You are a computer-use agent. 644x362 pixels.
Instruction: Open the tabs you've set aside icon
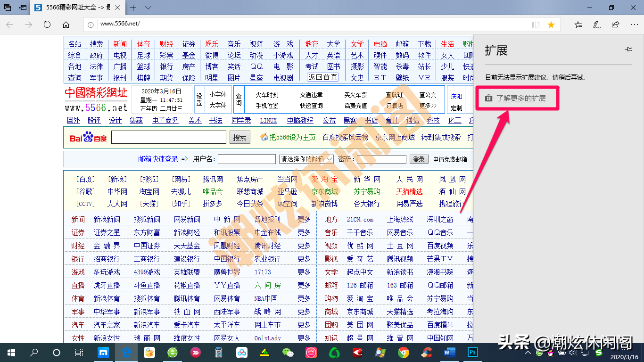(x=8, y=8)
